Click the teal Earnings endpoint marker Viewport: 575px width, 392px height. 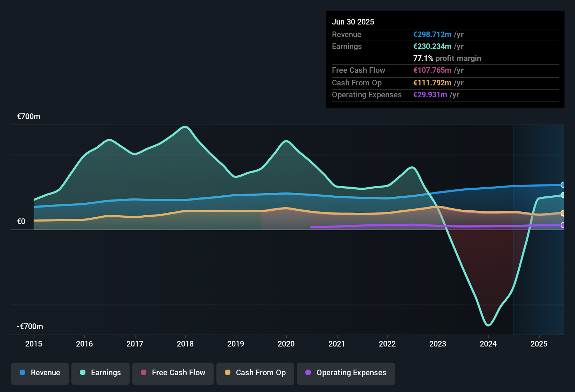point(563,195)
